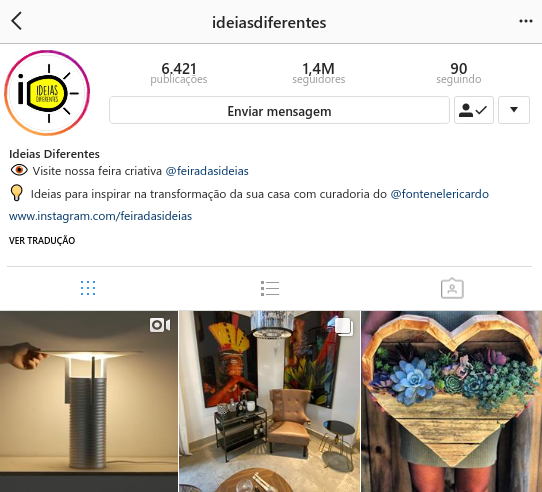The width and height of the screenshot is (542, 492).
Task: Open the living room carousel post
Action: [x=270, y=401]
